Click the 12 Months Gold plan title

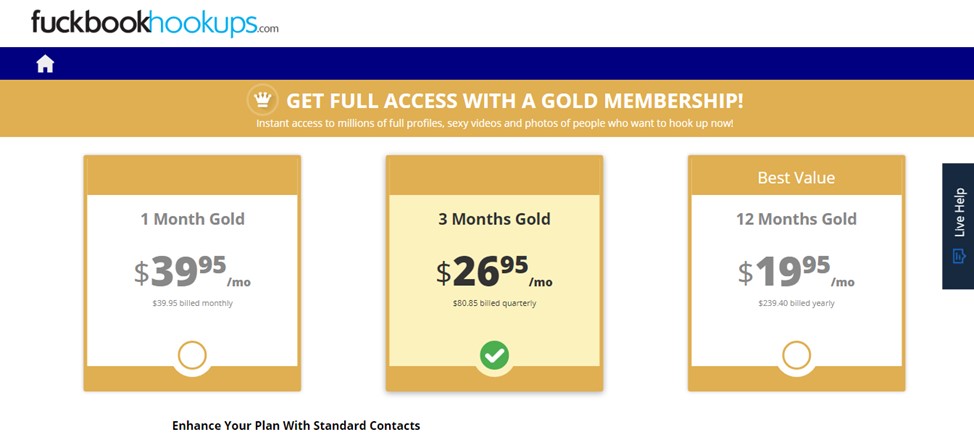(x=796, y=219)
